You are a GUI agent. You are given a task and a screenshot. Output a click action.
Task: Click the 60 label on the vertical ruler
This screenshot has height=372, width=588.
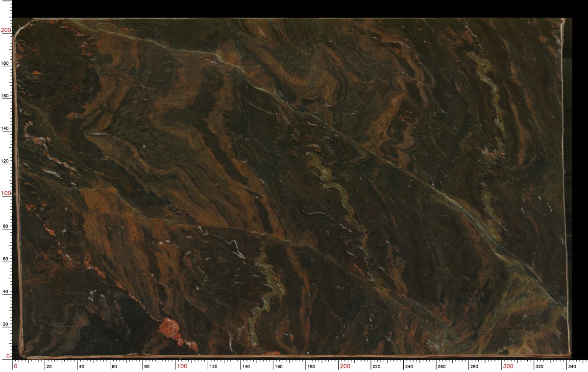click(6, 259)
